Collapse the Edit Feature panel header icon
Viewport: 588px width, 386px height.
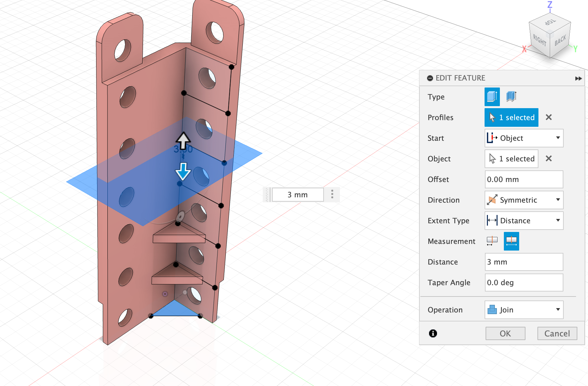click(x=430, y=78)
